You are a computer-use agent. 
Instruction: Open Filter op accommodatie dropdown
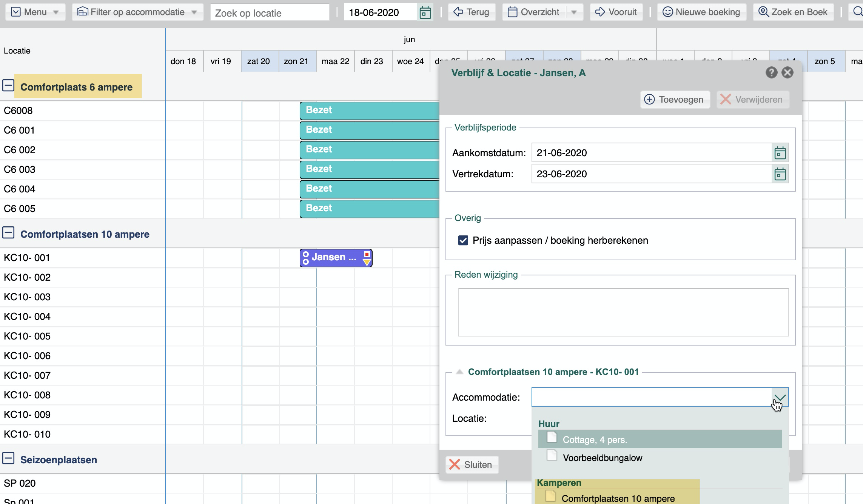pos(137,12)
